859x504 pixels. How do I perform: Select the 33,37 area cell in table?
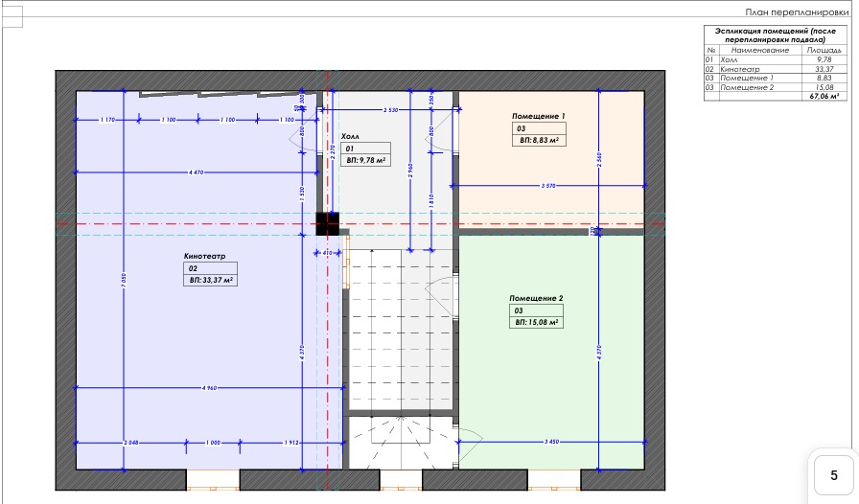point(824,69)
